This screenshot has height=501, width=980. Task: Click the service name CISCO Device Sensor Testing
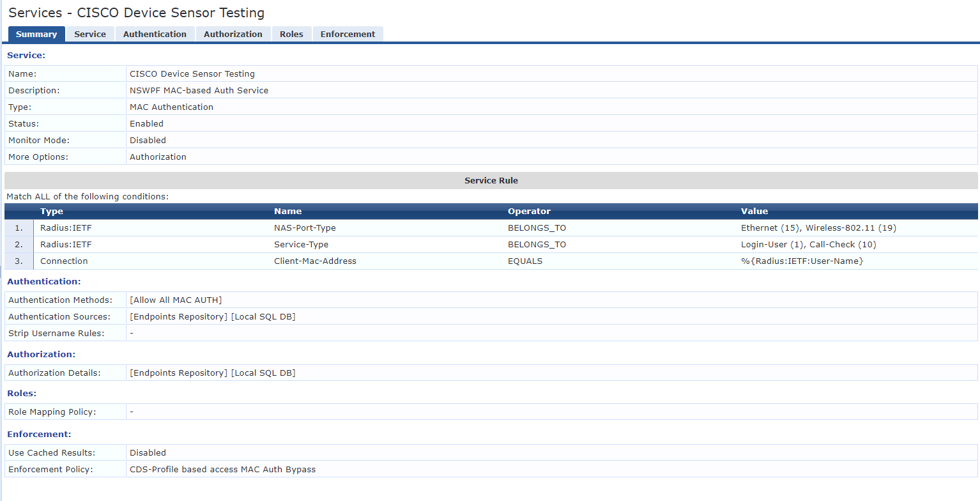192,73
